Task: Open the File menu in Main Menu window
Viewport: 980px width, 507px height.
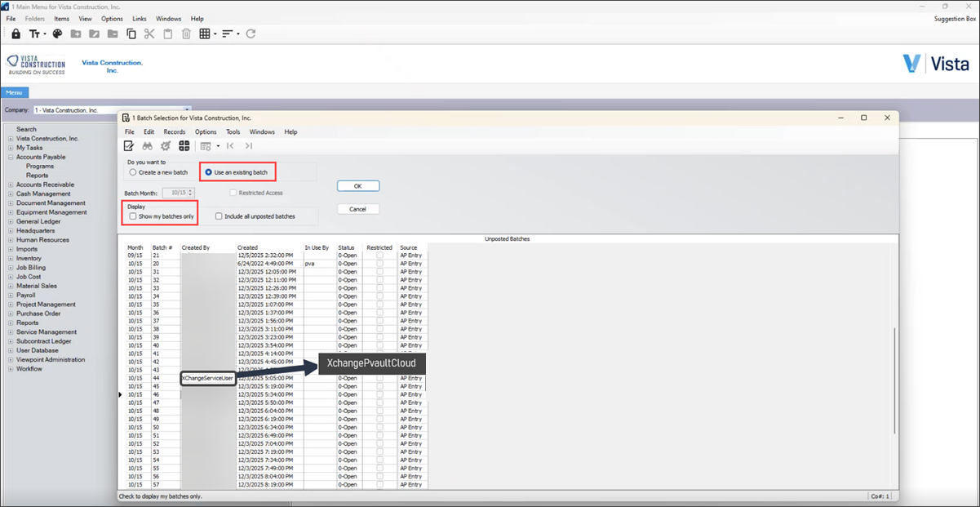Action: tap(11, 18)
